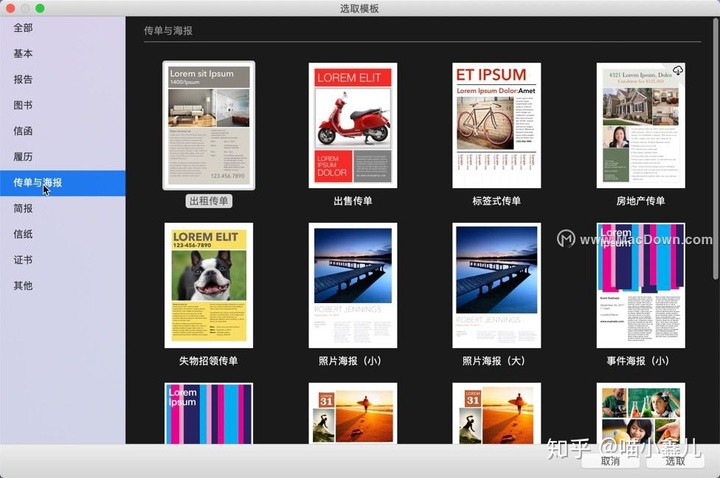
Task: Select the 房地产传单 template thumbnail
Action: (641, 125)
